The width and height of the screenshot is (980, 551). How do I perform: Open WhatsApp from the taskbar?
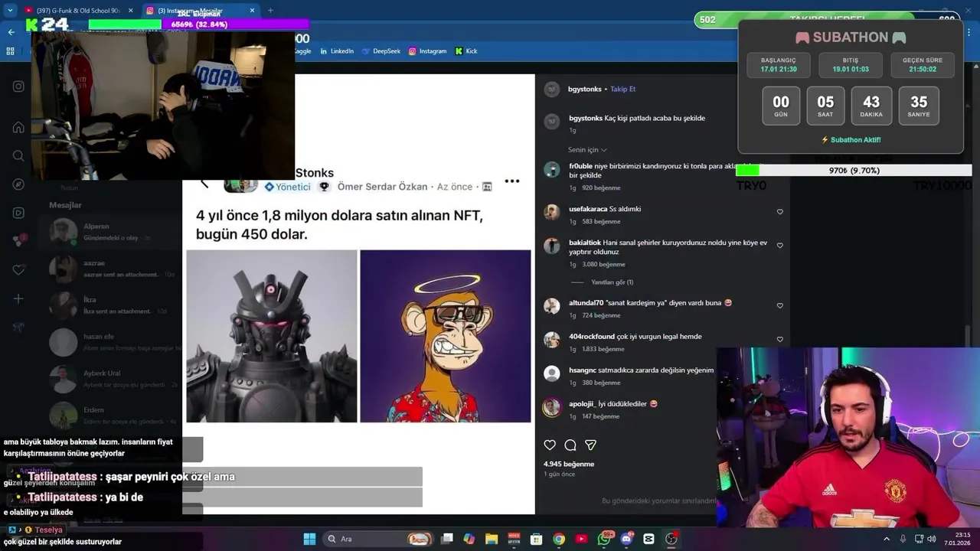pyautogui.click(x=604, y=539)
